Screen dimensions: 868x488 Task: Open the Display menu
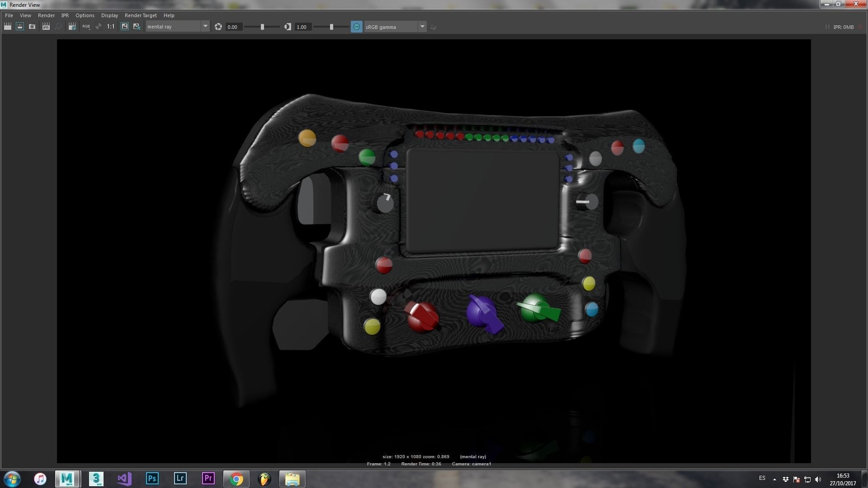(109, 15)
